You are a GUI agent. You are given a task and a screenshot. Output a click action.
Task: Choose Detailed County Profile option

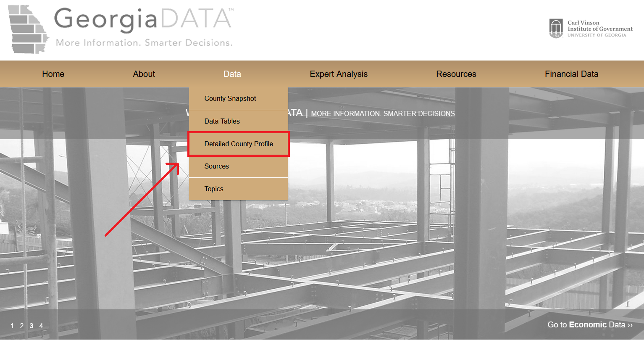[238, 144]
